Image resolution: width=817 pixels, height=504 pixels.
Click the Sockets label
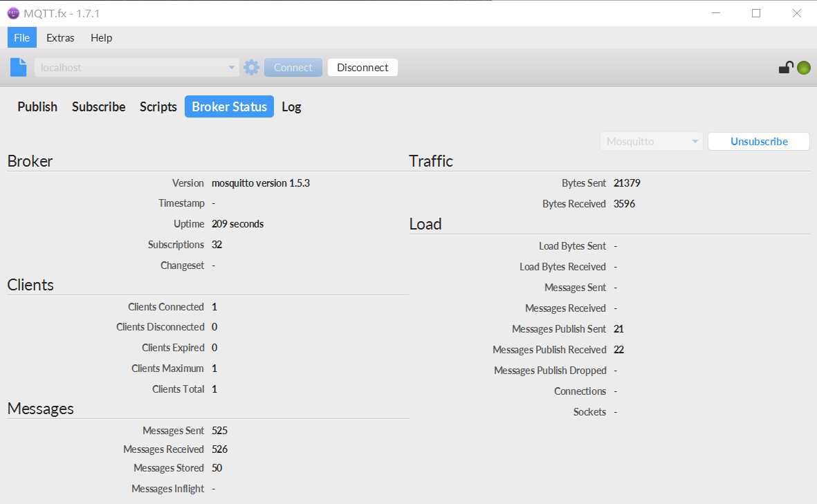(590, 412)
